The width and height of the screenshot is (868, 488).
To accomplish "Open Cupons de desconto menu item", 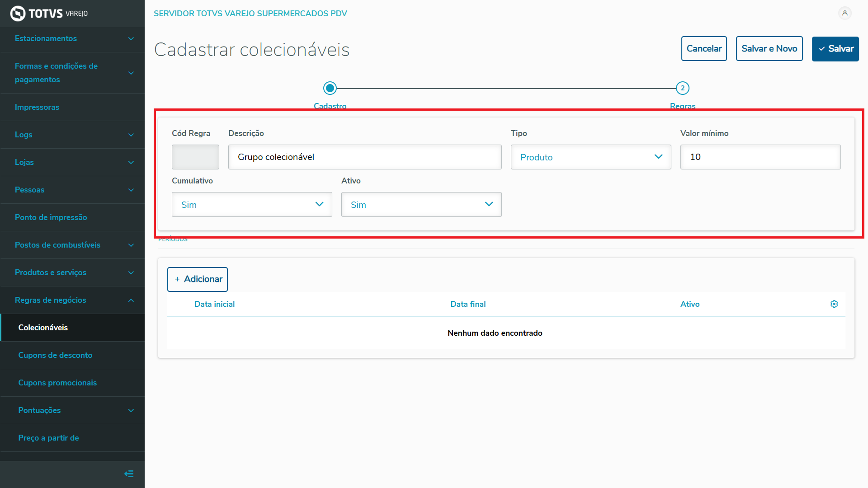I will pos(55,355).
